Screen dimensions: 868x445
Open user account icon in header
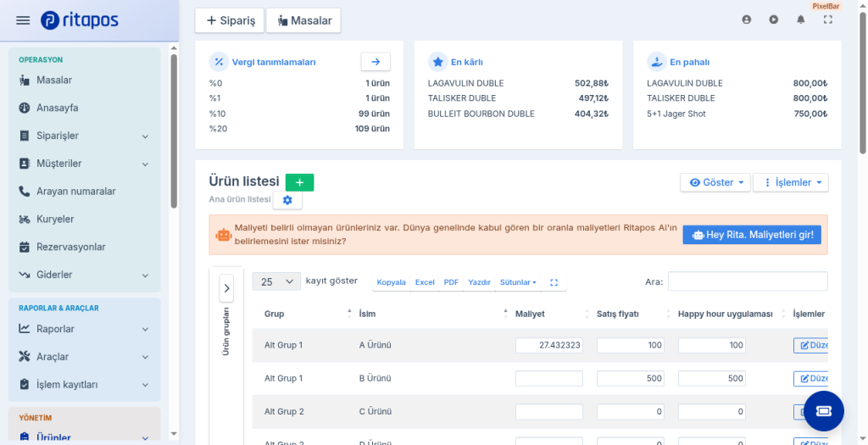(x=746, y=19)
